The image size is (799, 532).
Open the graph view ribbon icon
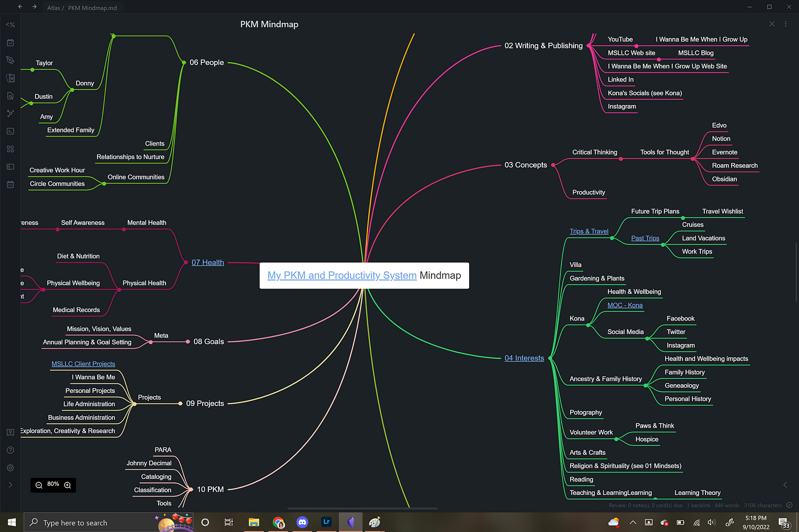pos(10,113)
